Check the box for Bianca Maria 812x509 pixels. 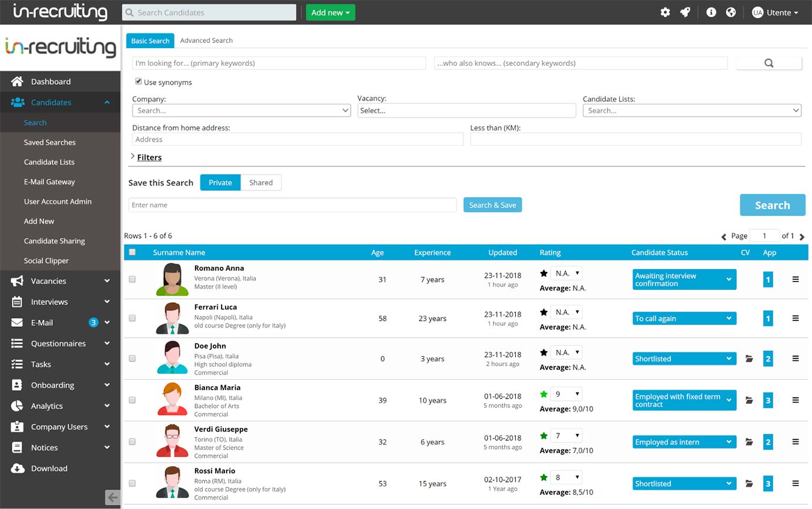132,400
